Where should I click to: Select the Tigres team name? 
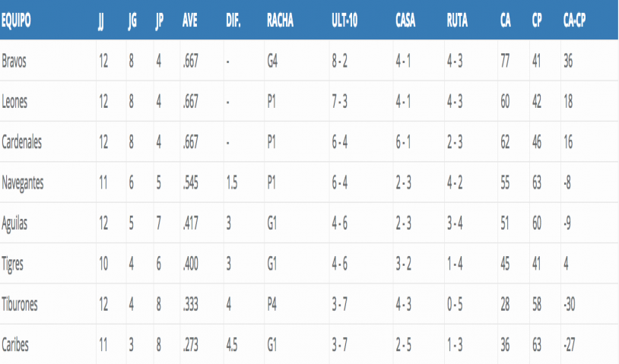[x=13, y=264]
